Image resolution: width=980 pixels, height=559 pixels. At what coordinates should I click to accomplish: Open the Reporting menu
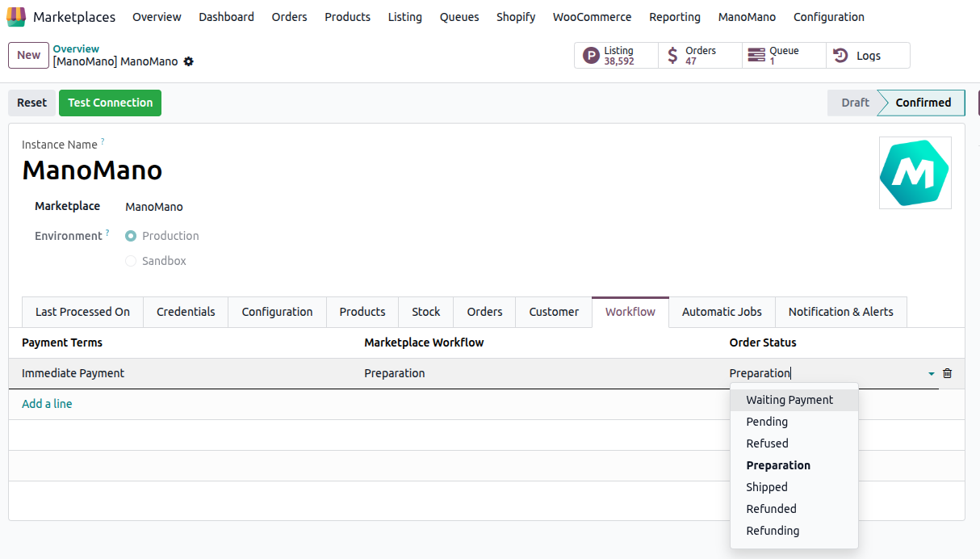click(675, 17)
